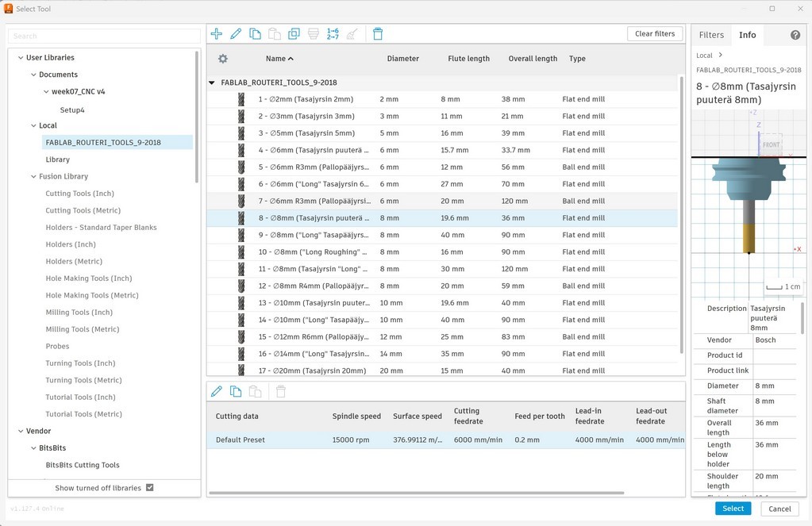Viewport: 812px width, 526px height.
Task: Switch to the Filters tab
Action: coord(710,35)
